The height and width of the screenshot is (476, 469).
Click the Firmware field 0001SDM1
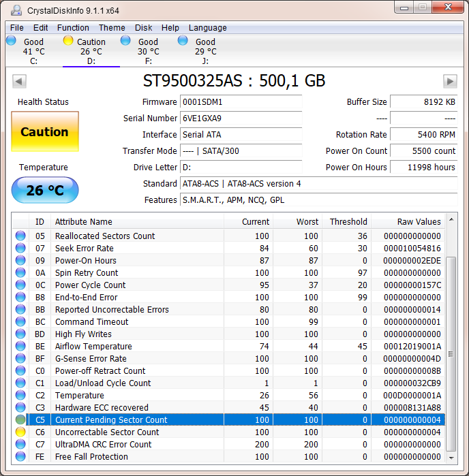point(241,101)
